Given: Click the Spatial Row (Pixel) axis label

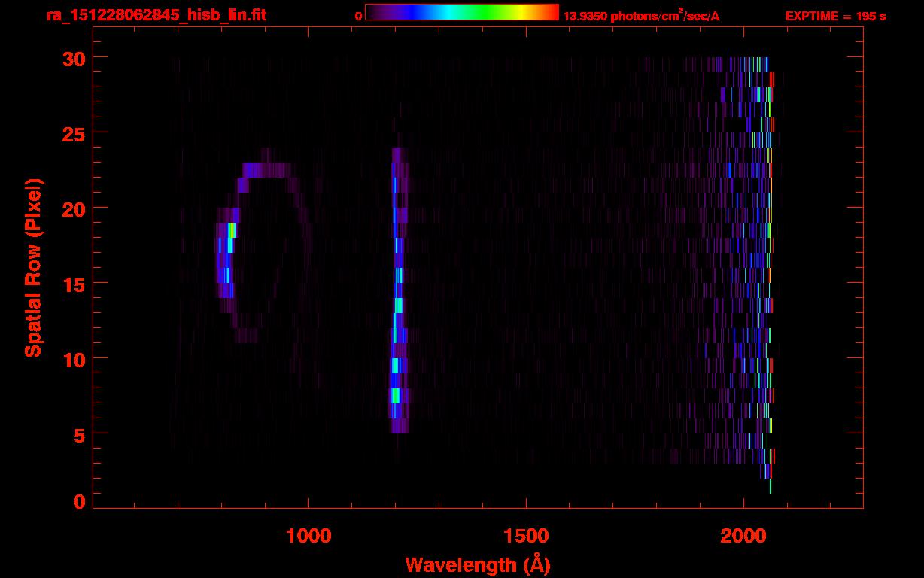Looking at the screenshot, I should (x=33, y=267).
